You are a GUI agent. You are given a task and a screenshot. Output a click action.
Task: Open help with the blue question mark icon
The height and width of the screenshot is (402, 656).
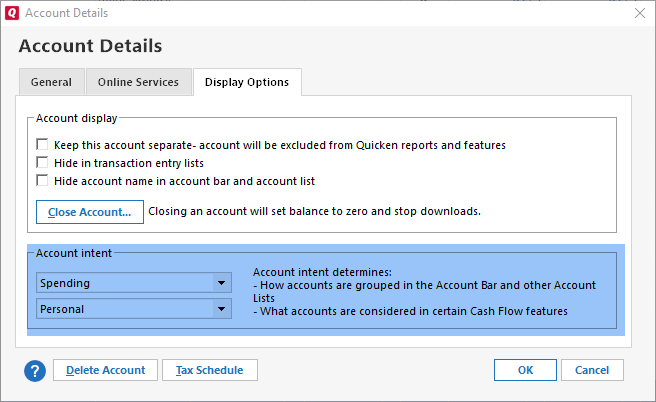[x=35, y=370]
